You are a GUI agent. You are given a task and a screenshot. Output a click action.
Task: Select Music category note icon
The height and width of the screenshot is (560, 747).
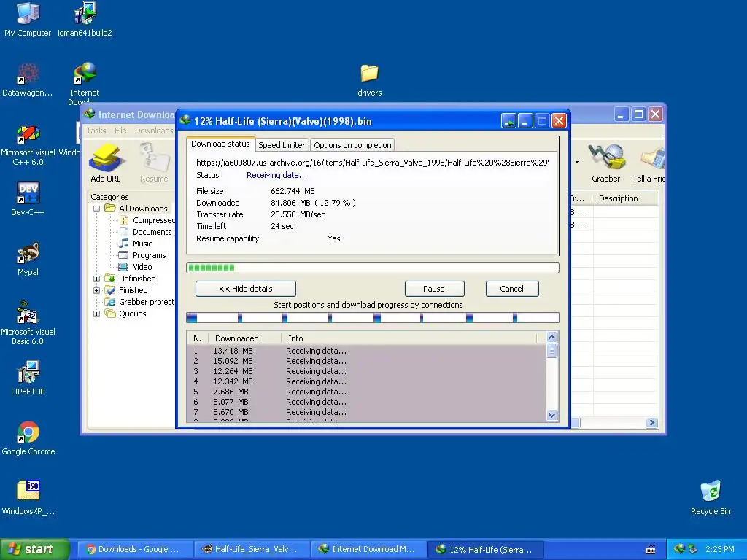(x=124, y=244)
